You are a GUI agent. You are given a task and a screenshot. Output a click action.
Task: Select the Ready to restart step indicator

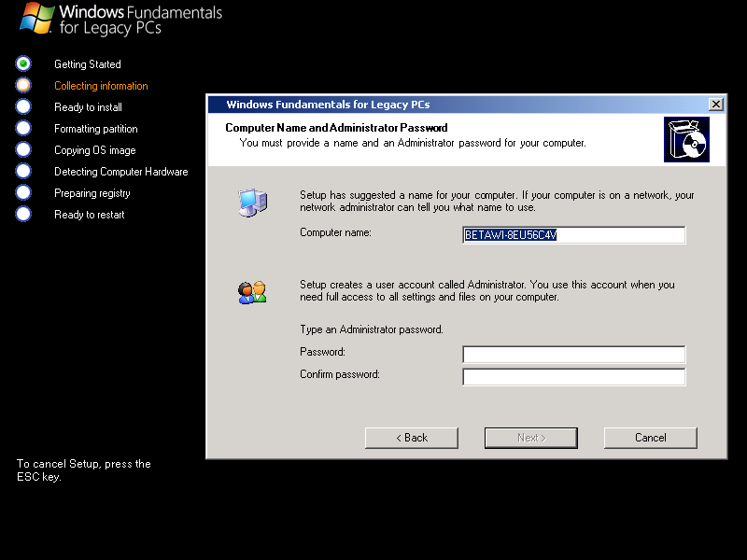click(x=23, y=214)
